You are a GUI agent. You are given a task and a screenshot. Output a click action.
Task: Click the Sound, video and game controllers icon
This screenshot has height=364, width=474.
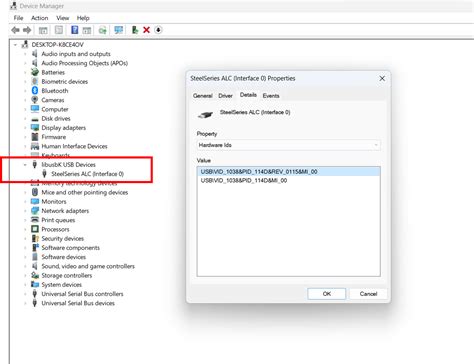pyautogui.click(x=35, y=266)
